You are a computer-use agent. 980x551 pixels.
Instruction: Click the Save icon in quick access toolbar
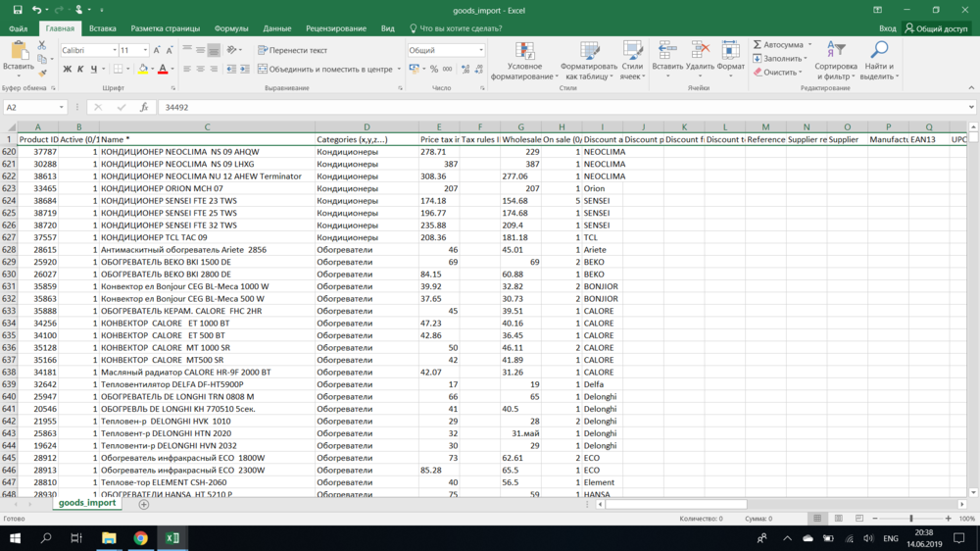(18, 10)
